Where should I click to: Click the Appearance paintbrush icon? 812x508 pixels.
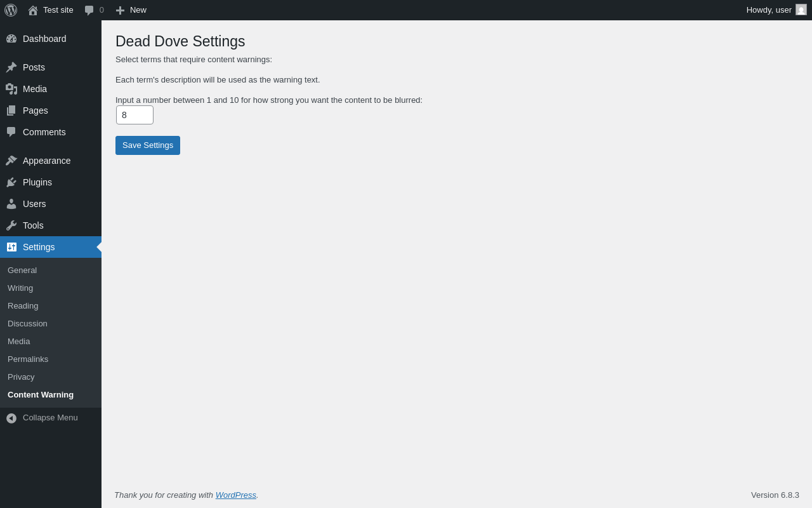click(x=11, y=161)
